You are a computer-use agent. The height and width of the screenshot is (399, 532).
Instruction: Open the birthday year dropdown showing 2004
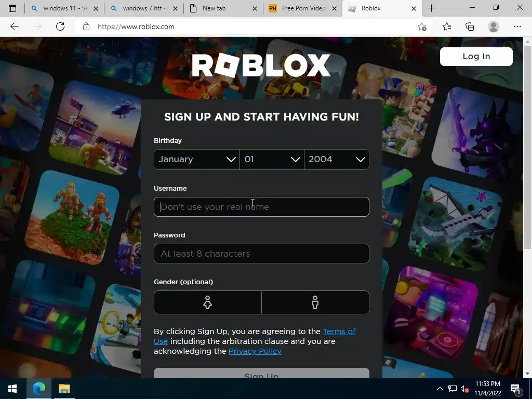click(337, 159)
